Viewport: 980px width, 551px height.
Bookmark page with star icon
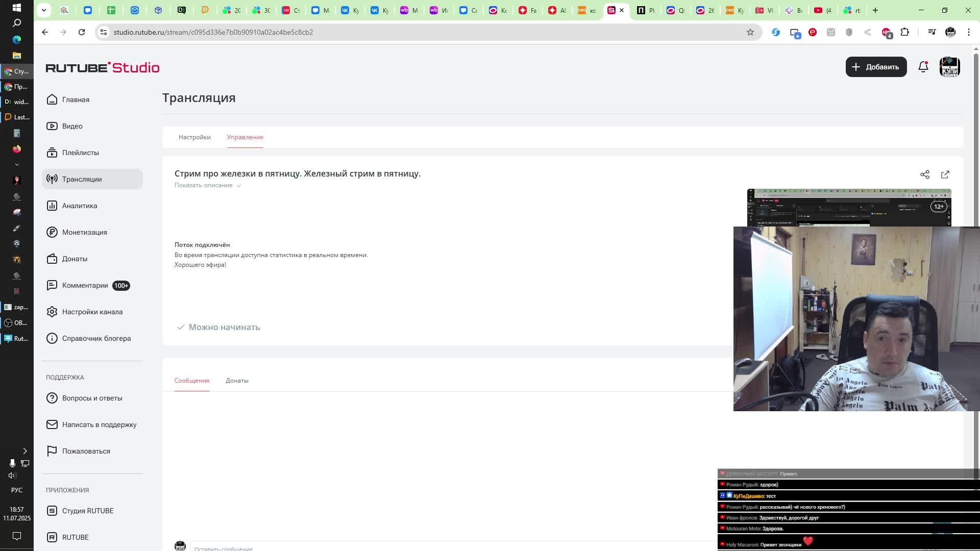(750, 32)
